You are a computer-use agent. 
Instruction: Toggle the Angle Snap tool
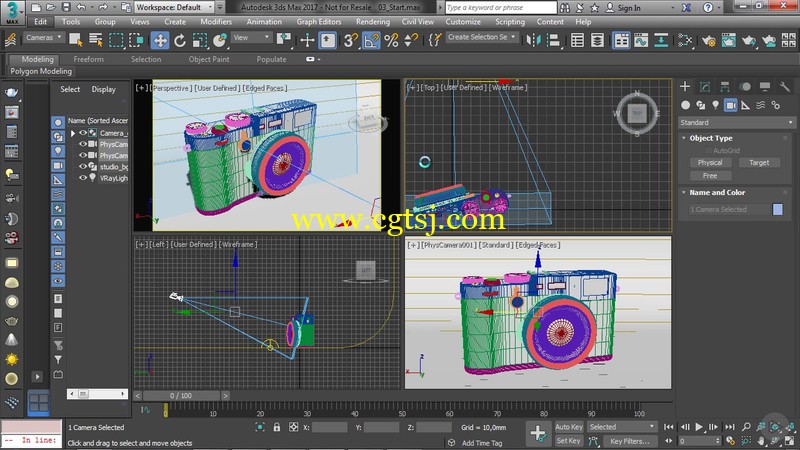click(x=371, y=40)
